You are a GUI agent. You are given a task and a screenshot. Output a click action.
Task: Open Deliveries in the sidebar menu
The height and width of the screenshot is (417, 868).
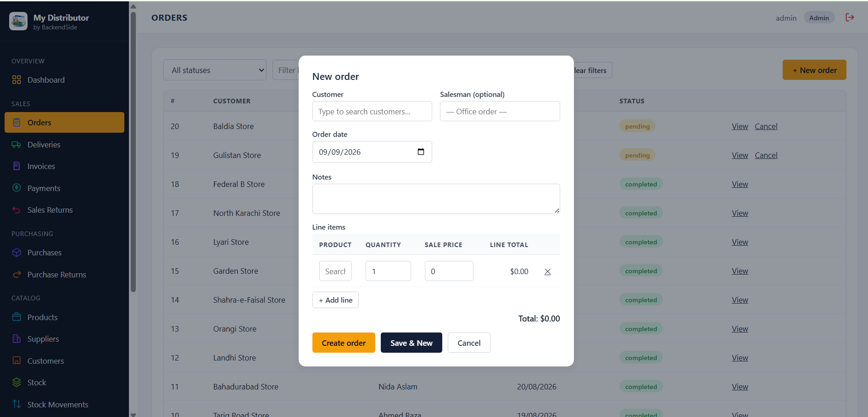64,145
